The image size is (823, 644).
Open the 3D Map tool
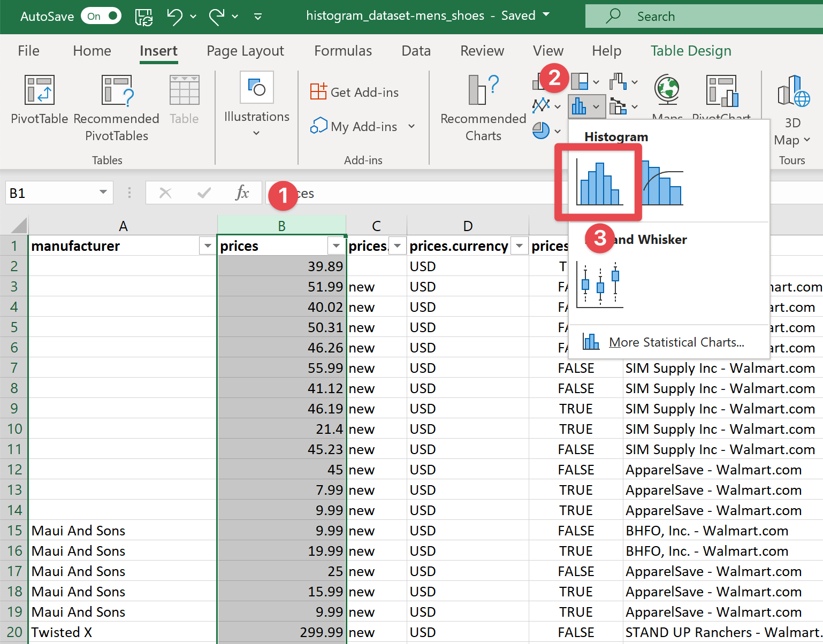pos(792,91)
